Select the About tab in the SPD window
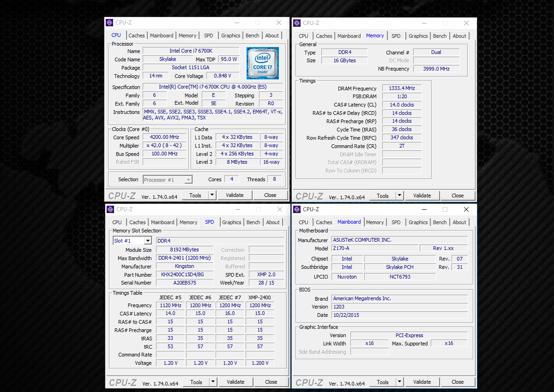Image resolution: width=554 pixels, height=392 pixels. click(273, 222)
